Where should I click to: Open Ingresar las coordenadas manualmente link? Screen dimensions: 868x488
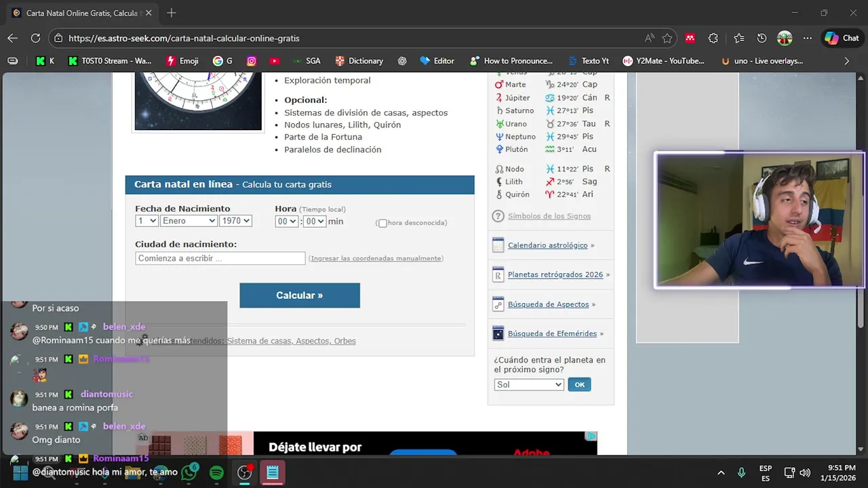coord(376,258)
